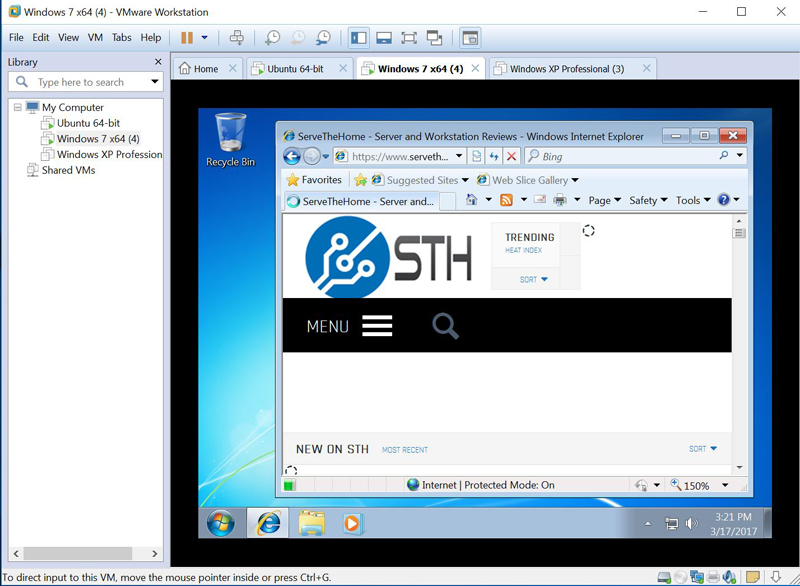Open power options dropdown beside pause button
800x586 pixels.
(x=205, y=37)
